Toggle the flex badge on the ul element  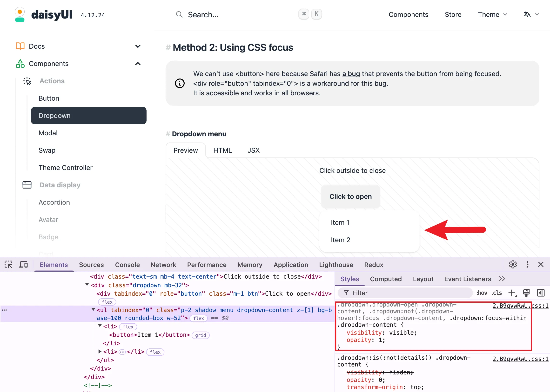pyautogui.click(x=199, y=318)
